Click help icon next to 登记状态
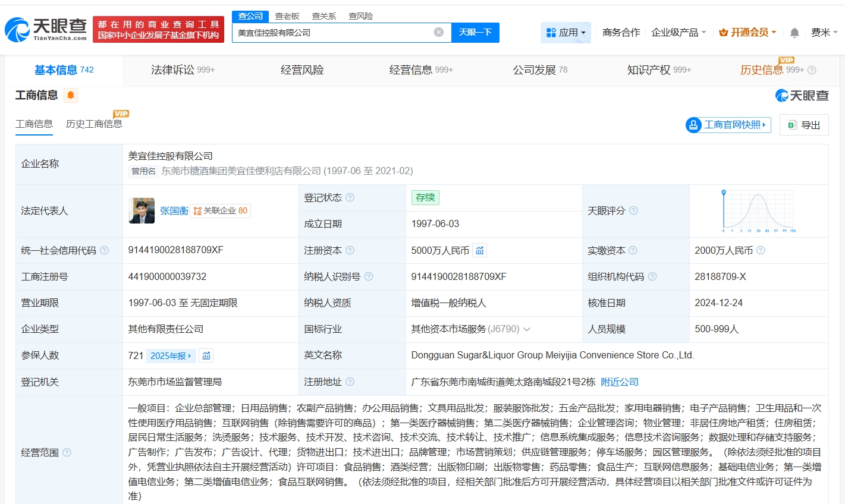 point(350,197)
